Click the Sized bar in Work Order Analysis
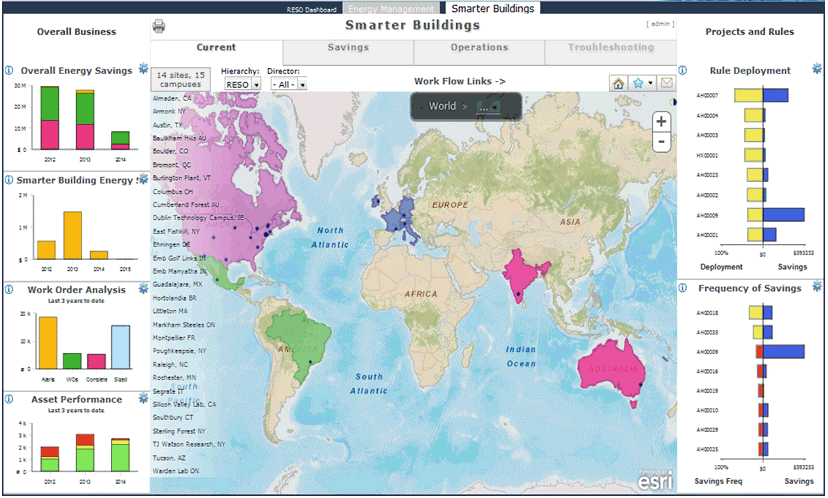Screen dimensions: 828x498 (120, 347)
